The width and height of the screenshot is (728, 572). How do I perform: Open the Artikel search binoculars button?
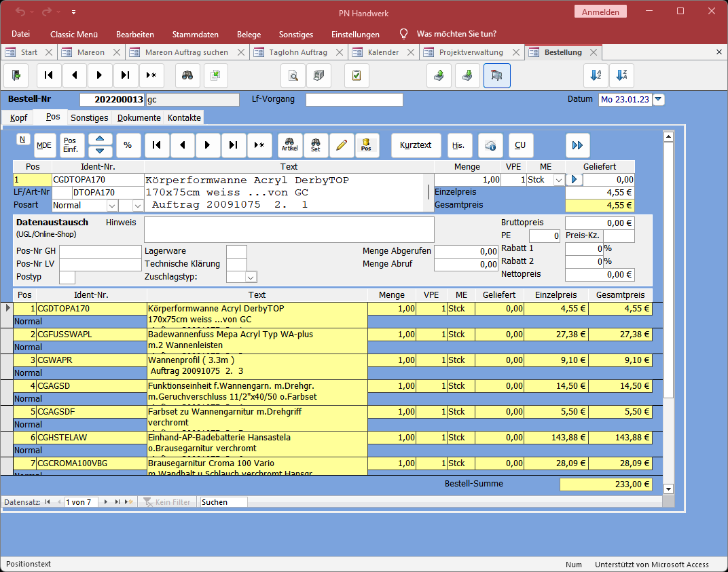[290, 145]
